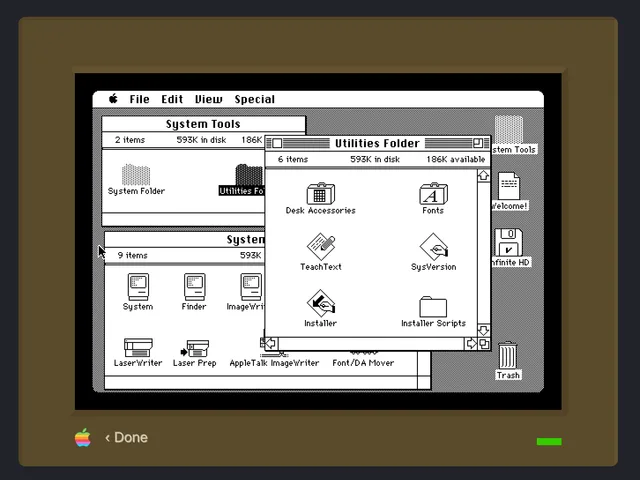Select the Finder file icon
640x480 pixels.
pyautogui.click(x=194, y=287)
